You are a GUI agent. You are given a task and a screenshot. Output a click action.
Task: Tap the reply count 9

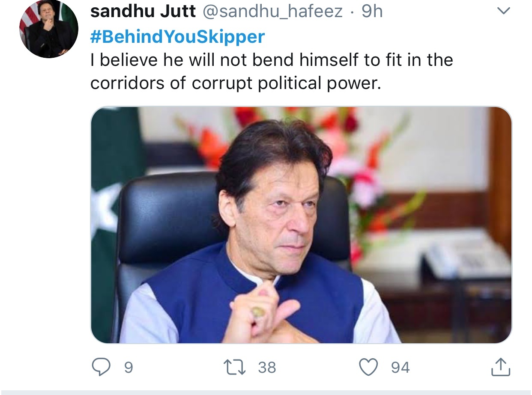point(129,368)
